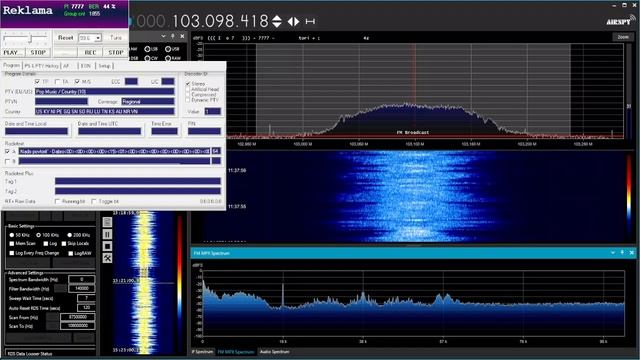Pin the FM MPX Spectrum panel
640x360 pixels.
(x=622, y=253)
